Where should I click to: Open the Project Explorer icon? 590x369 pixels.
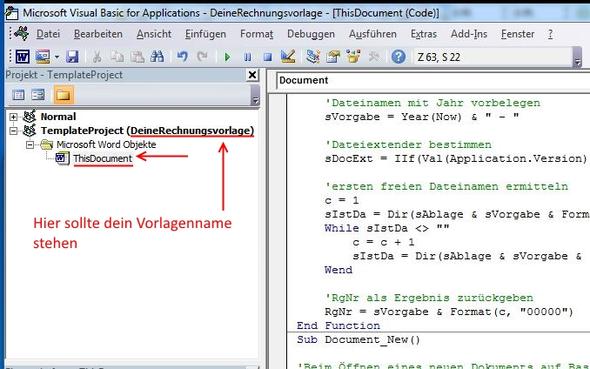pyautogui.click(x=313, y=57)
